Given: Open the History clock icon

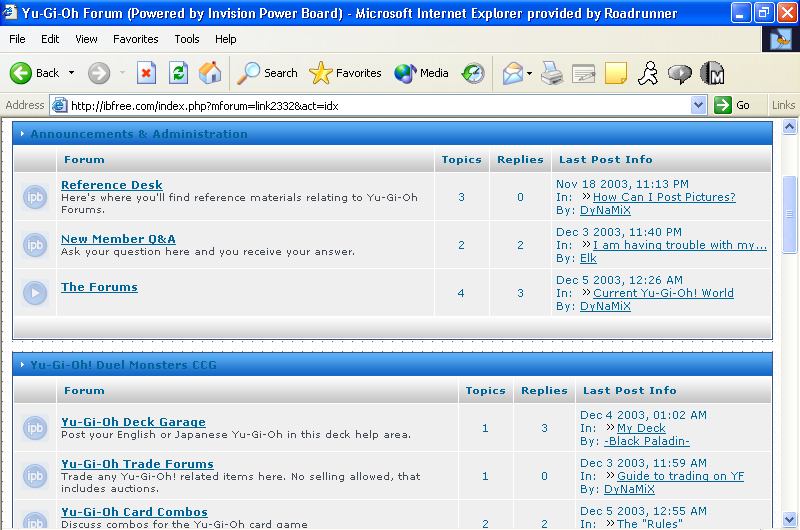Looking at the screenshot, I should [473, 73].
